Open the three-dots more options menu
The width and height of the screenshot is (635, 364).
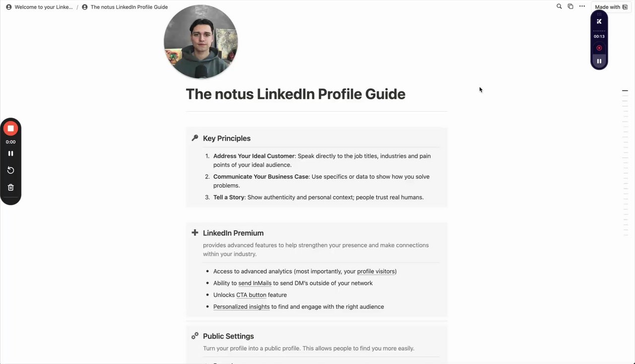582,6
